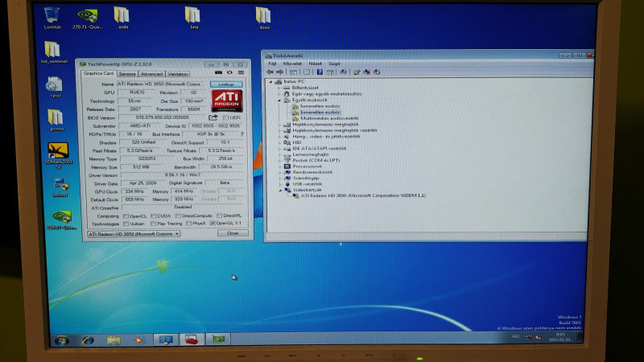644x362 pixels.
Task: Open the GPU selection dropdown in GPU-Z
Action: click(134, 234)
